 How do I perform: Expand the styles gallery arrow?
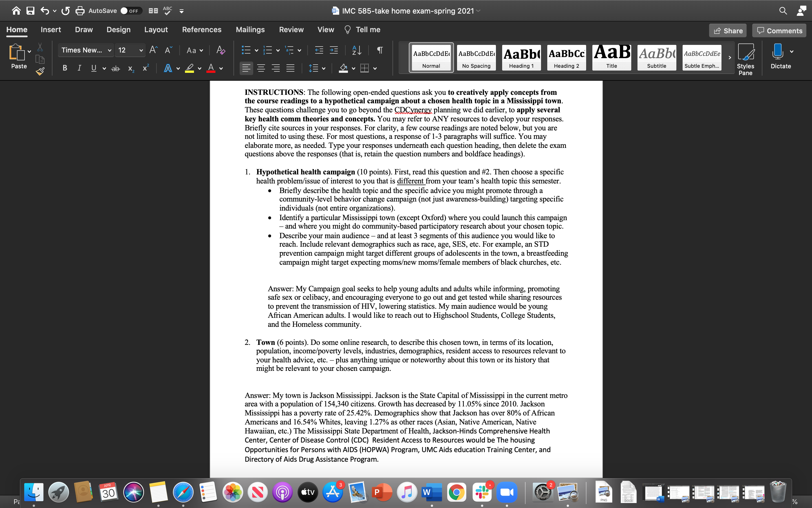click(729, 58)
